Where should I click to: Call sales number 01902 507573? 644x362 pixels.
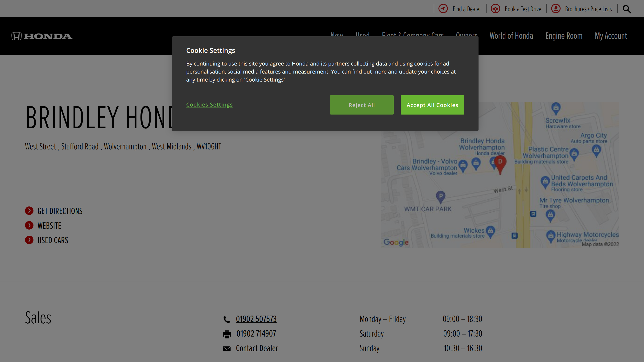pyautogui.click(x=256, y=319)
